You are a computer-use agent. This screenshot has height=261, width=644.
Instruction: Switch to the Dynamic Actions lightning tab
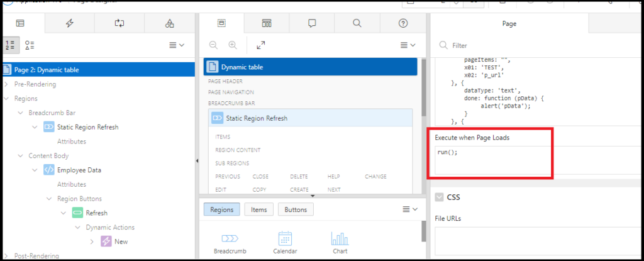[x=70, y=23]
